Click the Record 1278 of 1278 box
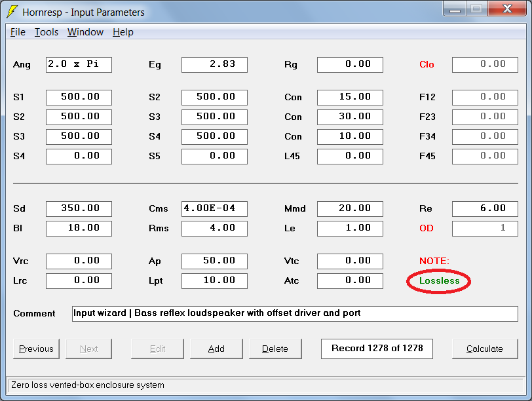The width and height of the screenshot is (532, 401). [377, 349]
